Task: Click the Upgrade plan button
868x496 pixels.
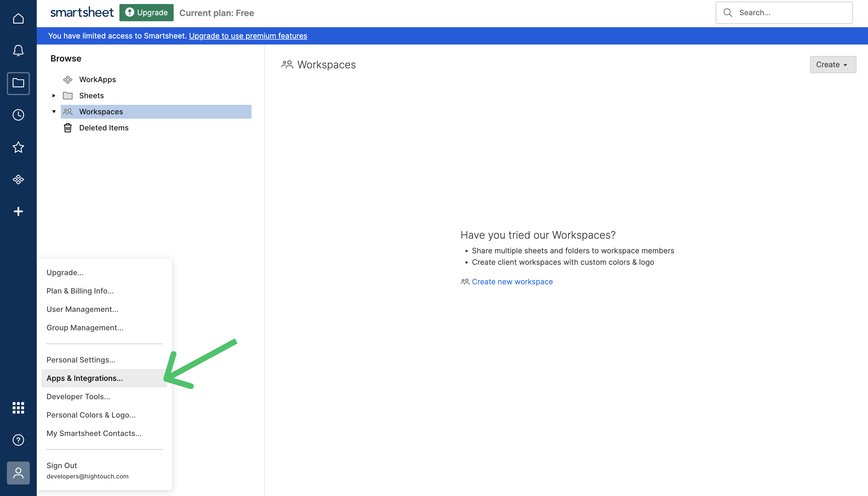Action: pos(147,13)
